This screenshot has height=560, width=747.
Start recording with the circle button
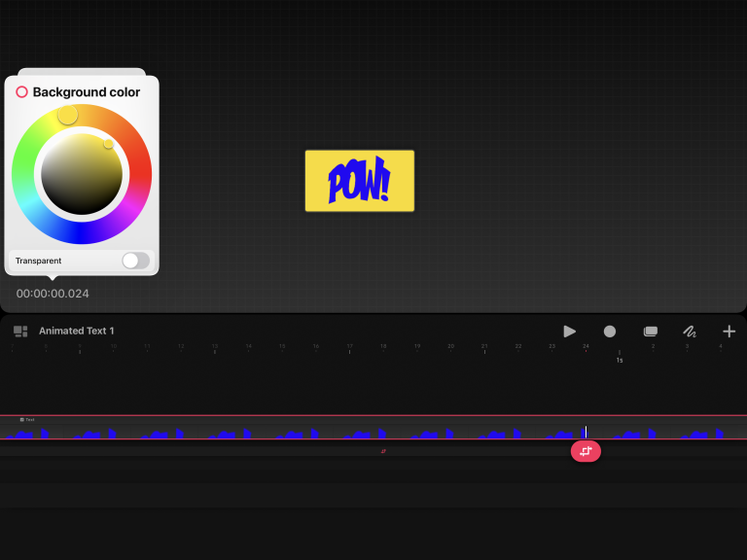click(609, 332)
